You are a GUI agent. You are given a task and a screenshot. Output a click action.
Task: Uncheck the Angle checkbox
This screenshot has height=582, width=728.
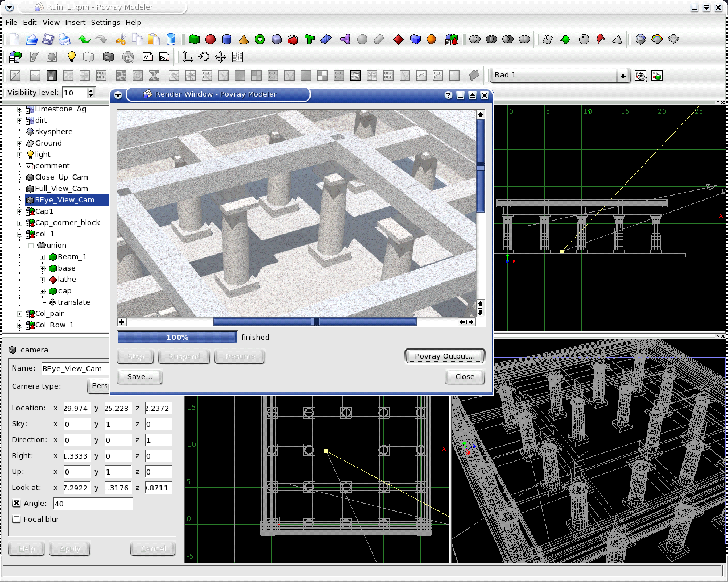(16, 503)
